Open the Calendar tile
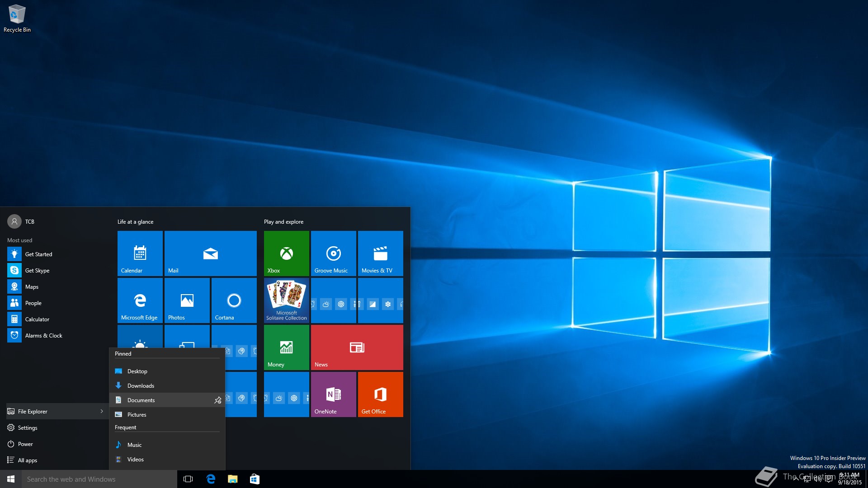Image resolution: width=868 pixels, height=488 pixels. [140, 253]
